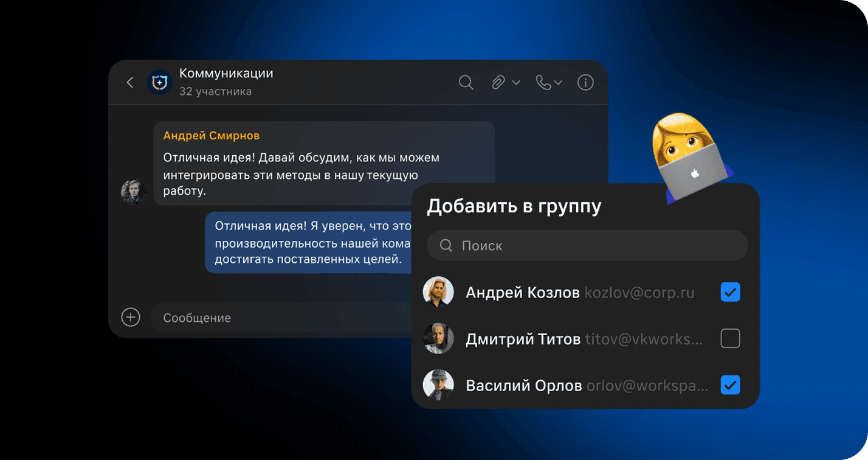Image resolution: width=868 pixels, height=460 pixels.
Task: Click the magnifier icon in Поиск
Action: (x=446, y=246)
